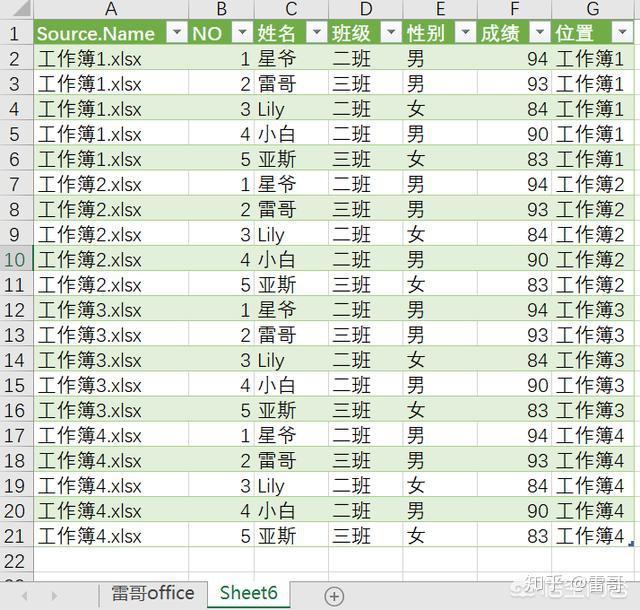Click the sheet scroll right arrow
This screenshot has width=640, height=610.
54,596
